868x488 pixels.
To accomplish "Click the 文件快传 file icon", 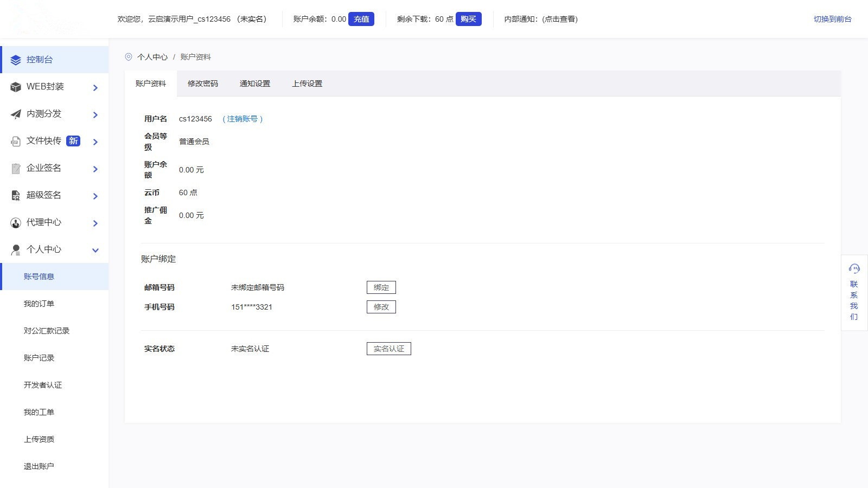I will [x=16, y=142].
